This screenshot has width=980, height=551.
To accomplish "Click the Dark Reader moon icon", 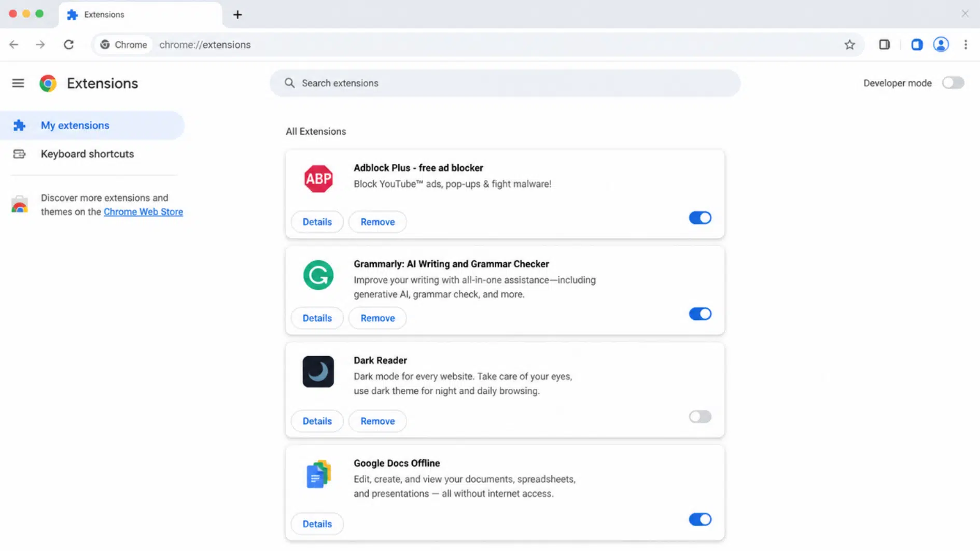I will (318, 372).
